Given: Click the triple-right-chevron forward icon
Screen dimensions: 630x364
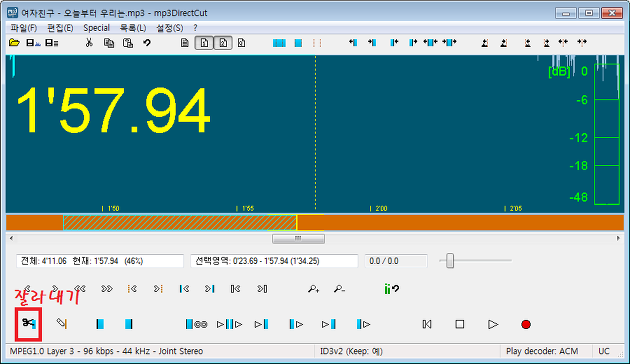Looking at the screenshot, I should click(x=107, y=288).
